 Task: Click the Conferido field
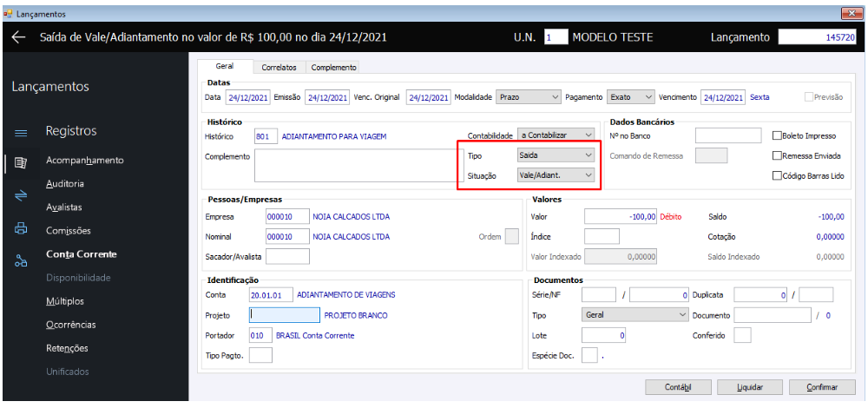742,335
